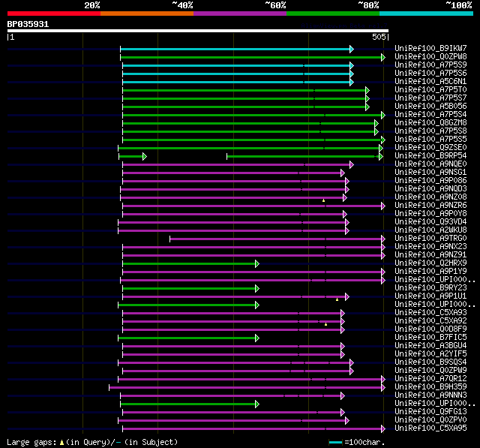Open the UniRef100_B9IKW7 hit label

tap(430, 48)
